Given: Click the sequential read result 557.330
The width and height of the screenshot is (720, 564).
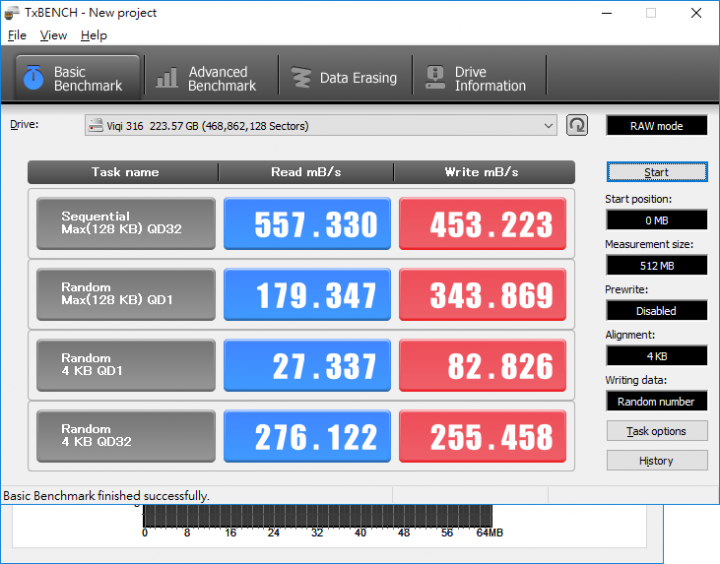Looking at the screenshot, I should tap(307, 224).
